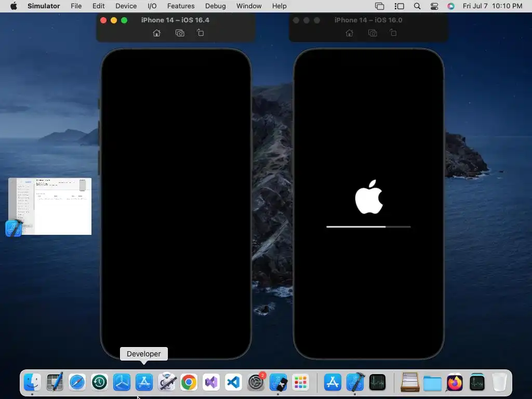
Task: Open Spotlight search in menu bar
Action: (x=417, y=6)
